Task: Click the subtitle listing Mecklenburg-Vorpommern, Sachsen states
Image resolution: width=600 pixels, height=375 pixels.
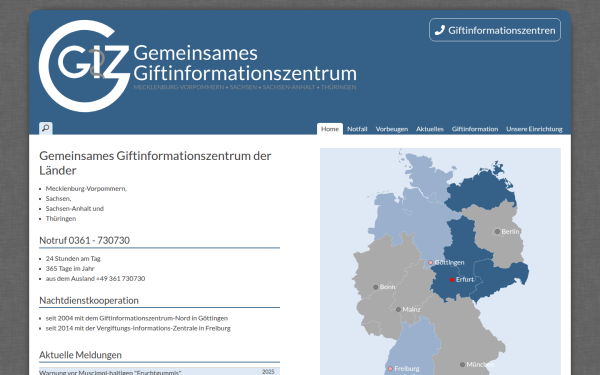Action: 245,87
